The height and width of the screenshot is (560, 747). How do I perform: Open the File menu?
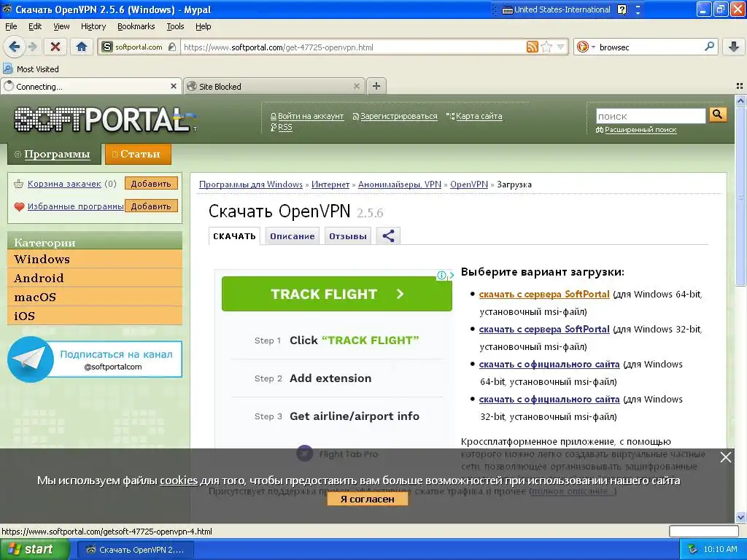tap(11, 26)
